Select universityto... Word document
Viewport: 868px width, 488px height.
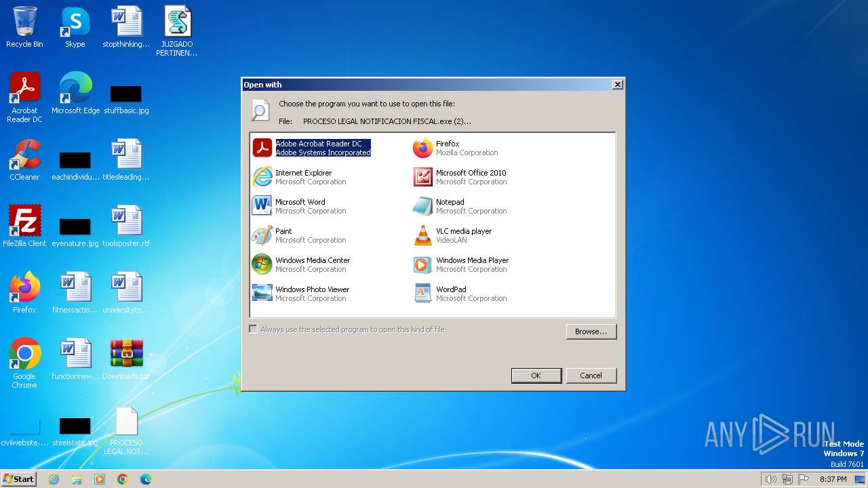point(126,293)
